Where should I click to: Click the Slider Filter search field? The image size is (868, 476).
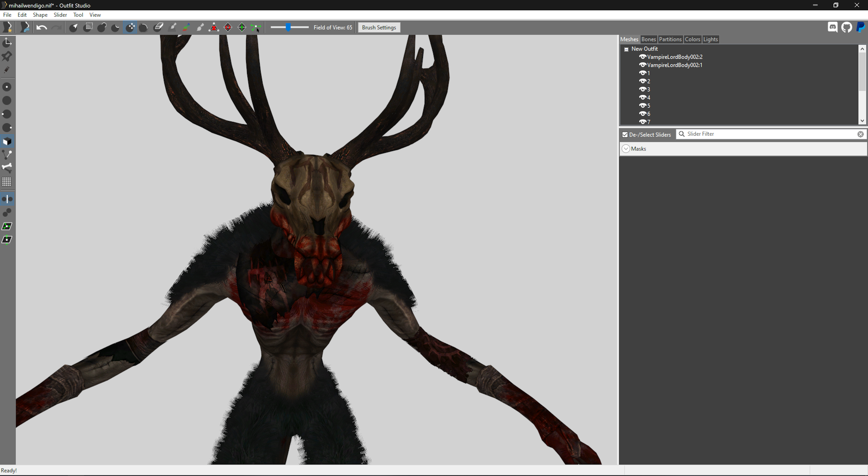tap(771, 134)
